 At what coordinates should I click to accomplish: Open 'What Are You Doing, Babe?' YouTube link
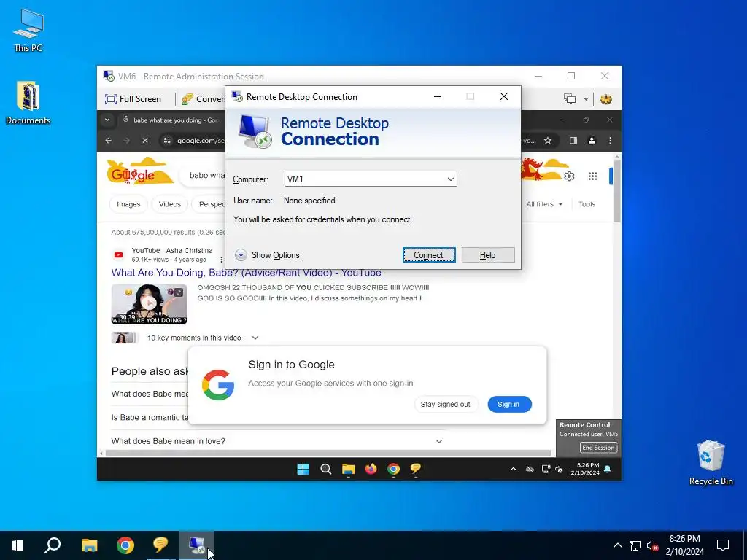(247, 273)
